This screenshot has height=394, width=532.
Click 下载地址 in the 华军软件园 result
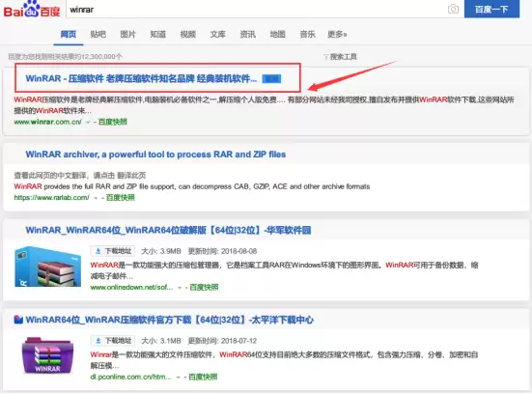tap(113, 251)
